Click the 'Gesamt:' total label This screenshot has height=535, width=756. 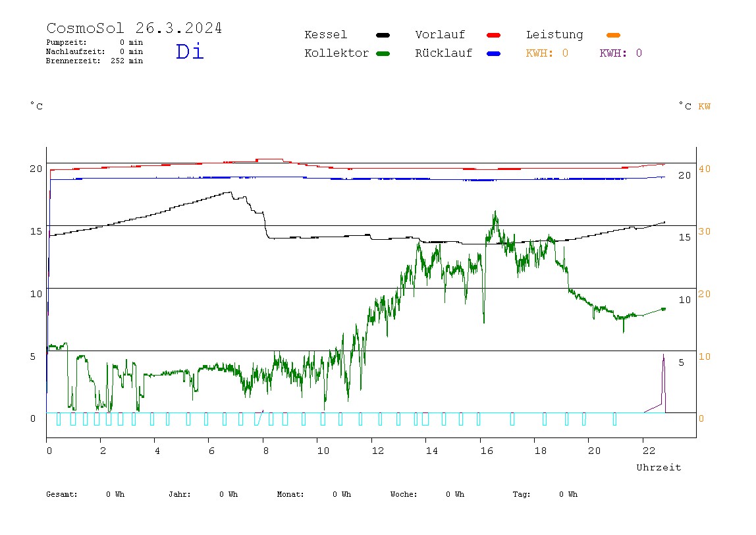tap(62, 494)
